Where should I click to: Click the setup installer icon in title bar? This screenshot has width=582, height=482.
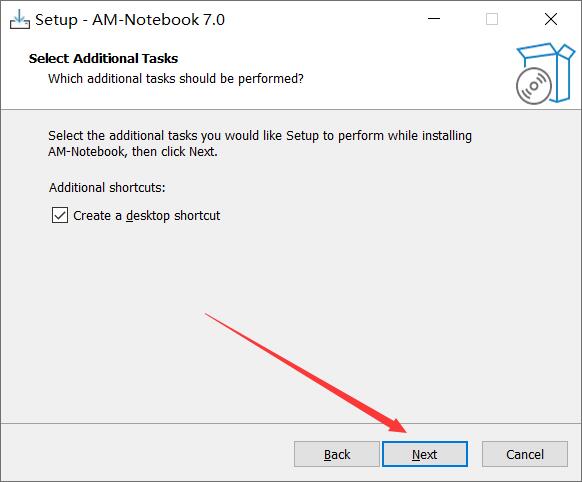tap(20, 19)
